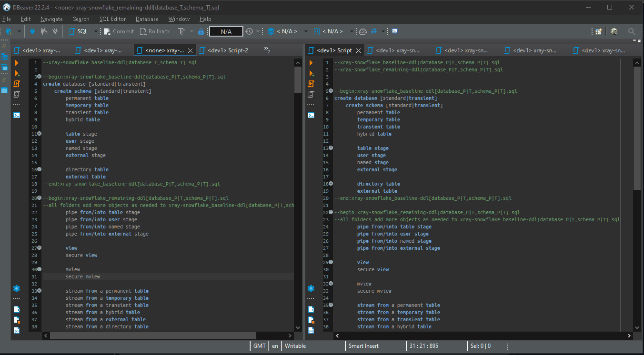Open the Emergent connections browser icon
The height and width of the screenshot is (355, 644).
(614, 31)
